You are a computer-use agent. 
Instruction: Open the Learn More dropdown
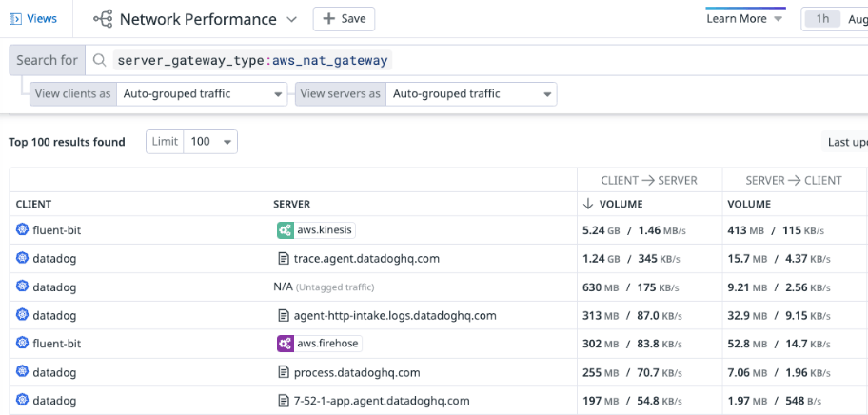point(744,19)
